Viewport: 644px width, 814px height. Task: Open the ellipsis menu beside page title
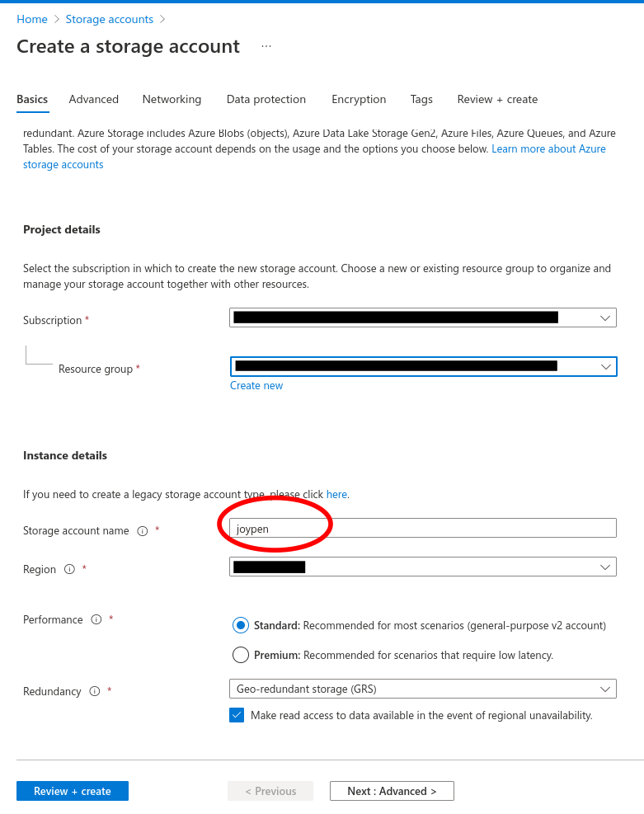[x=266, y=46]
